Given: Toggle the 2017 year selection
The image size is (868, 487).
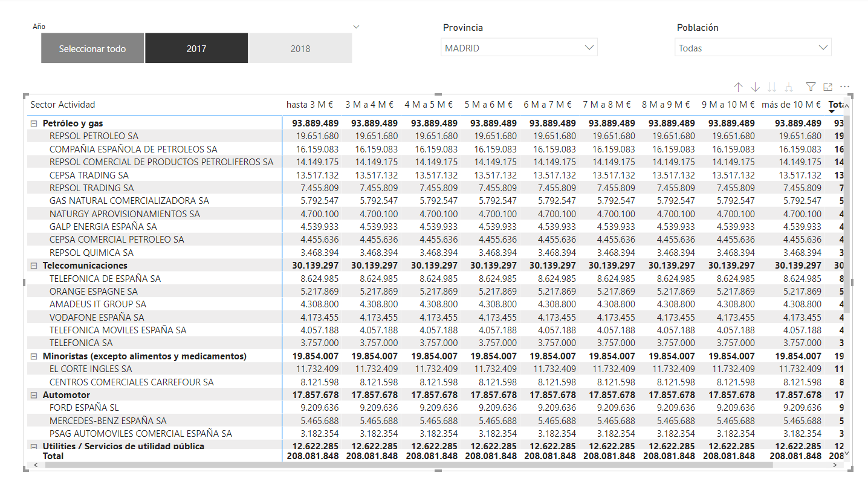Looking at the screenshot, I should [x=196, y=47].
